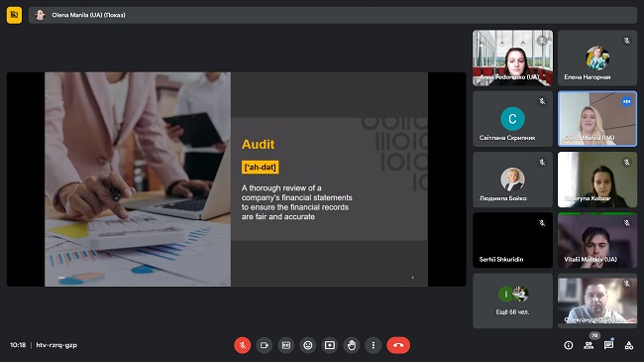
Task: Expand the "Ещё 68 чел." participants tile
Action: coord(512,301)
